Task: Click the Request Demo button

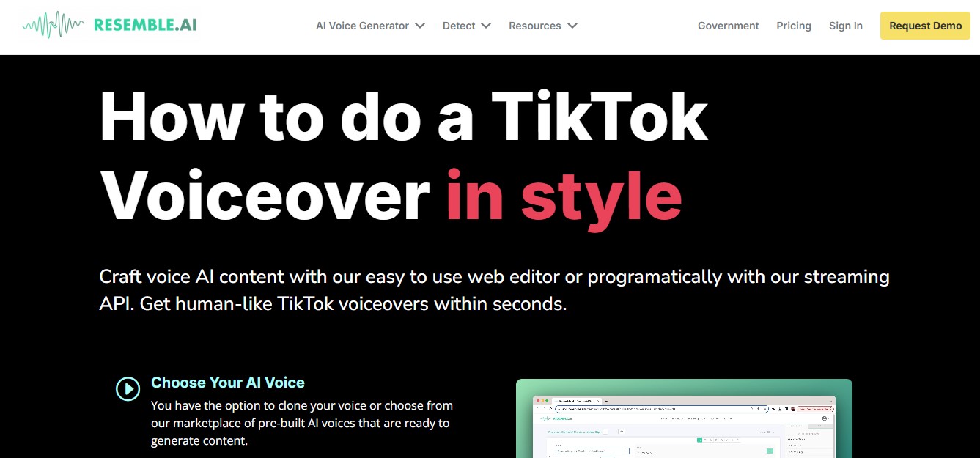Action: pyautogui.click(x=925, y=26)
